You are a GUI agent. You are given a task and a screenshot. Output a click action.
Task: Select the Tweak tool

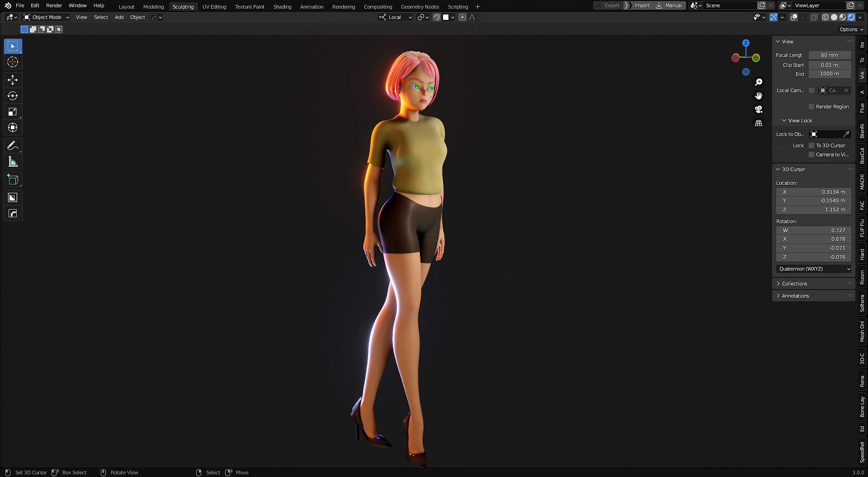13,46
